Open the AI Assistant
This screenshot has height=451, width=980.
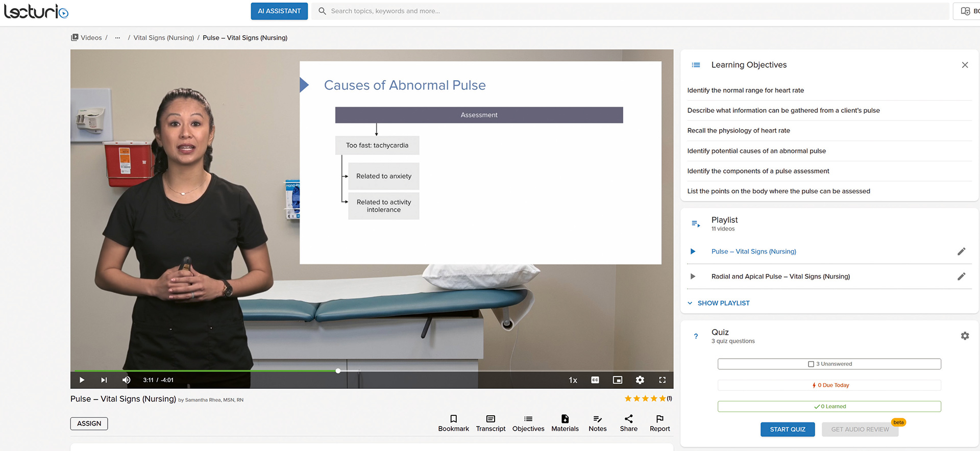[x=279, y=11]
